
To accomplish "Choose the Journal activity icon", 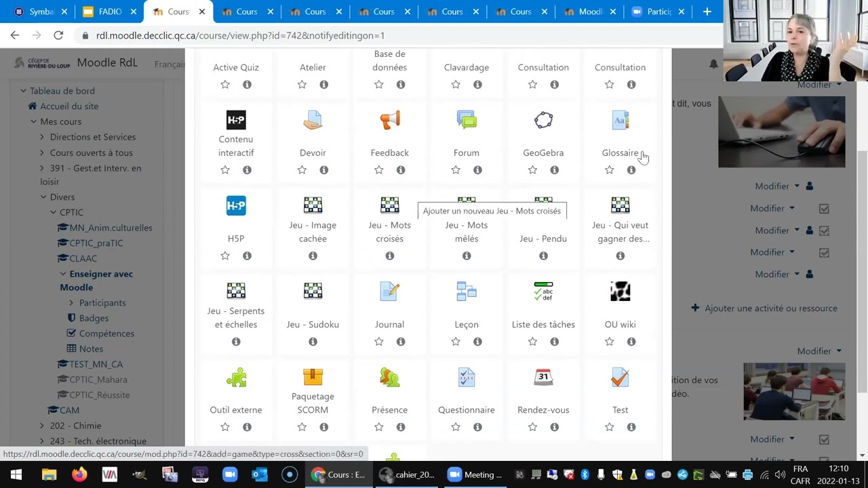I will (390, 291).
